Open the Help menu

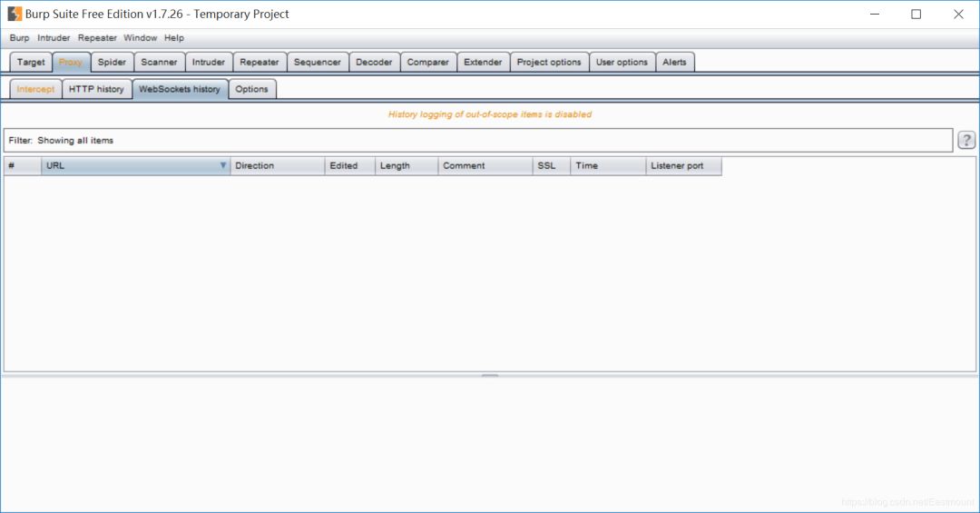(x=173, y=38)
